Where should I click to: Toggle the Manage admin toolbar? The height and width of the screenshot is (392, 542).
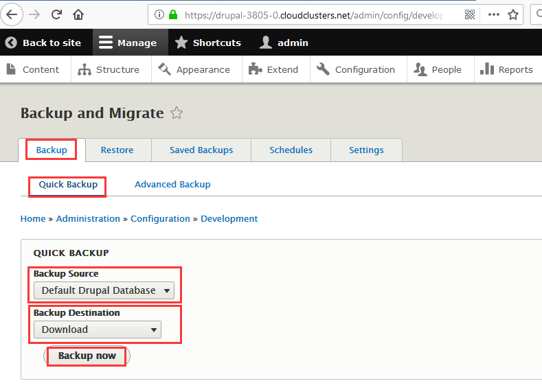[128, 43]
